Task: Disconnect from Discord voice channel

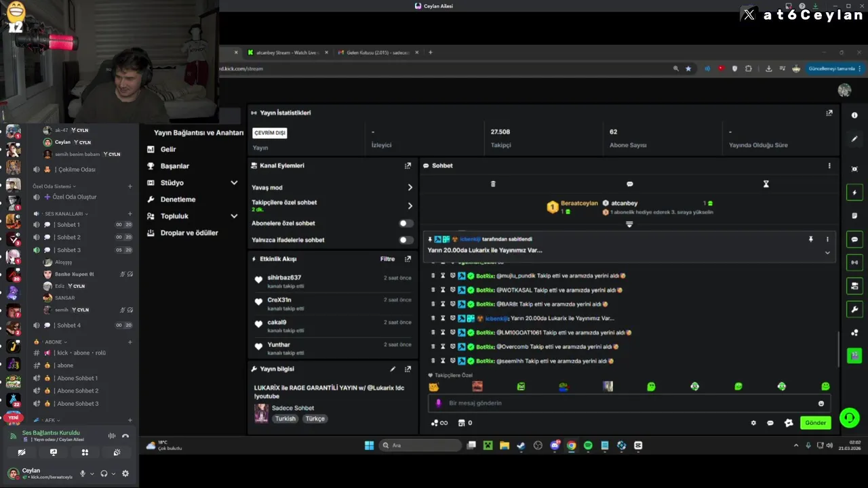Action: coord(125,436)
